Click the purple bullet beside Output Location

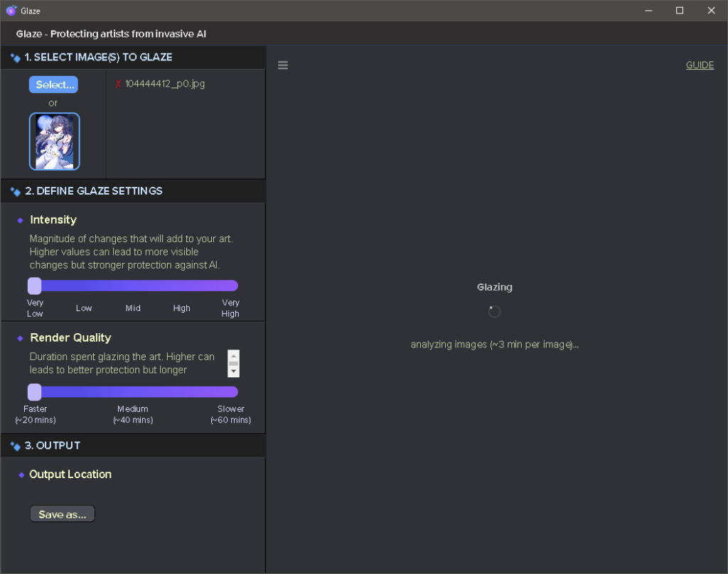tap(21, 475)
